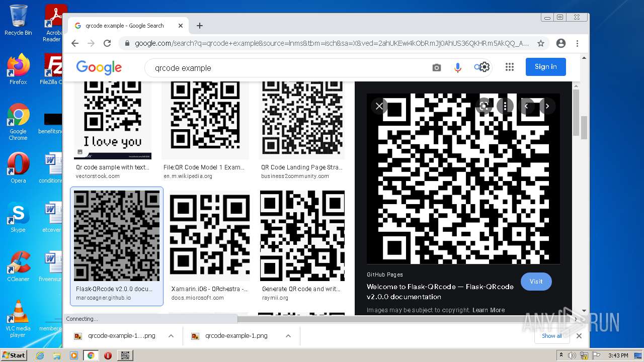Select the Flask-QRcode v2.0.0 thumbnail

tap(117, 235)
